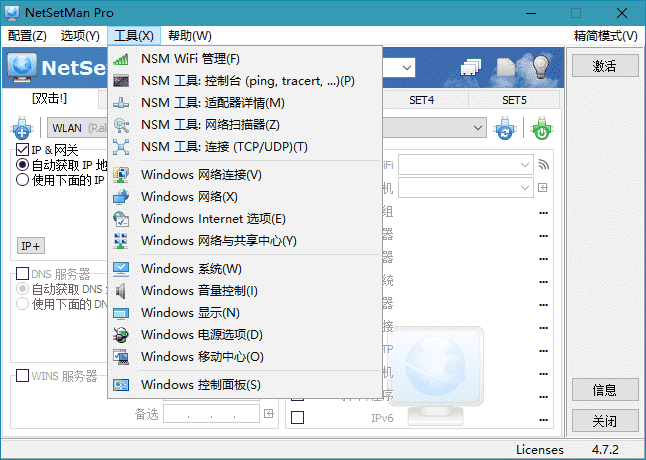The image size is (646, 460).
Task: Expand the profile selector dropdown in header
Action: coord(408,67)
